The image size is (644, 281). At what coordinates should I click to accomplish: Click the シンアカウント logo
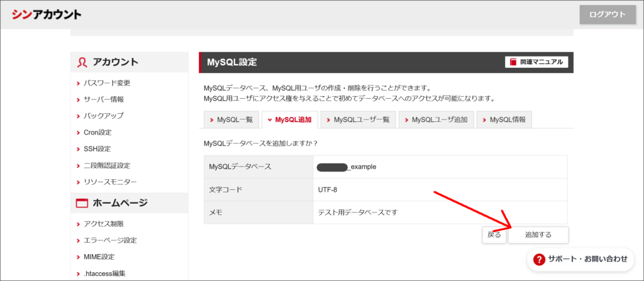coord(47,14)
